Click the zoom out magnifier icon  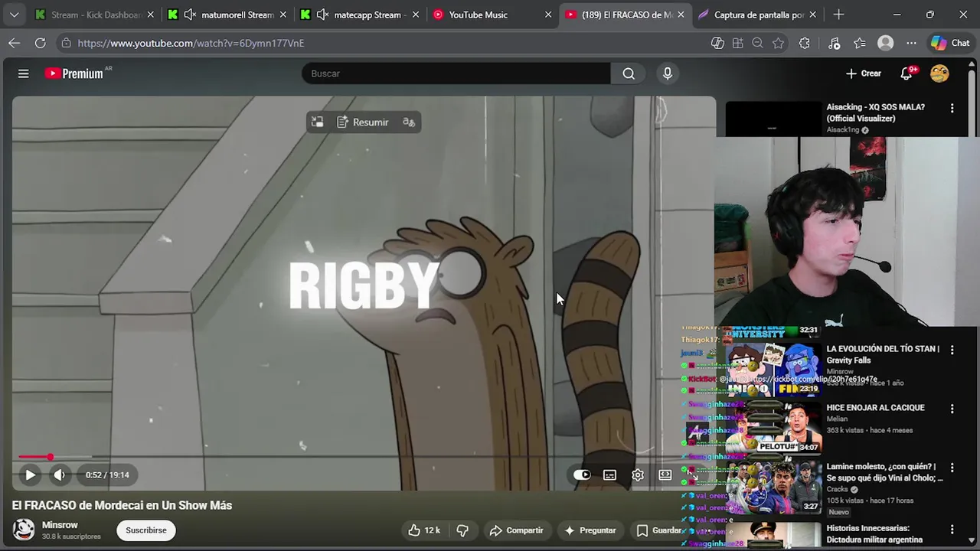(x=758, y=43)
